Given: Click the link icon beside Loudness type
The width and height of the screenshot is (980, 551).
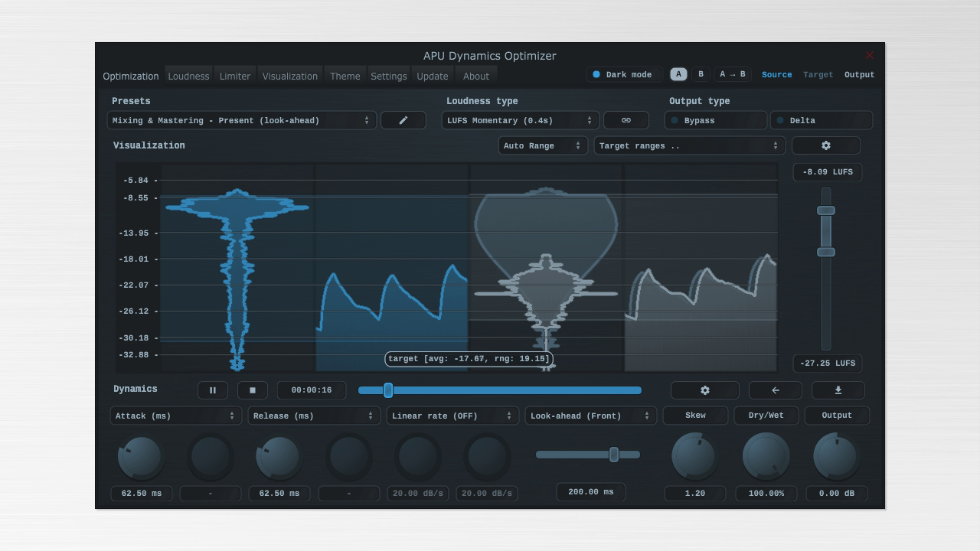Looking at the screenshot, I should (x=626, y=120).
